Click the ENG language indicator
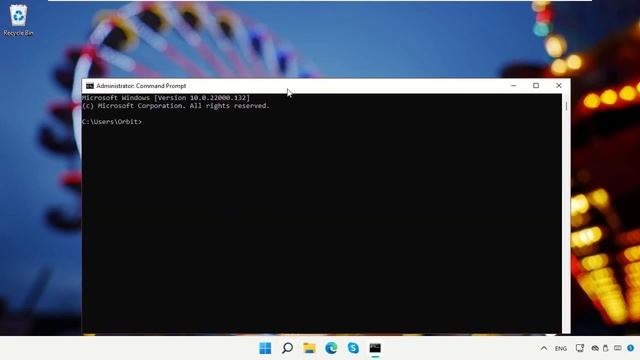This screenshot has width=640, height=360. [561, 349]
